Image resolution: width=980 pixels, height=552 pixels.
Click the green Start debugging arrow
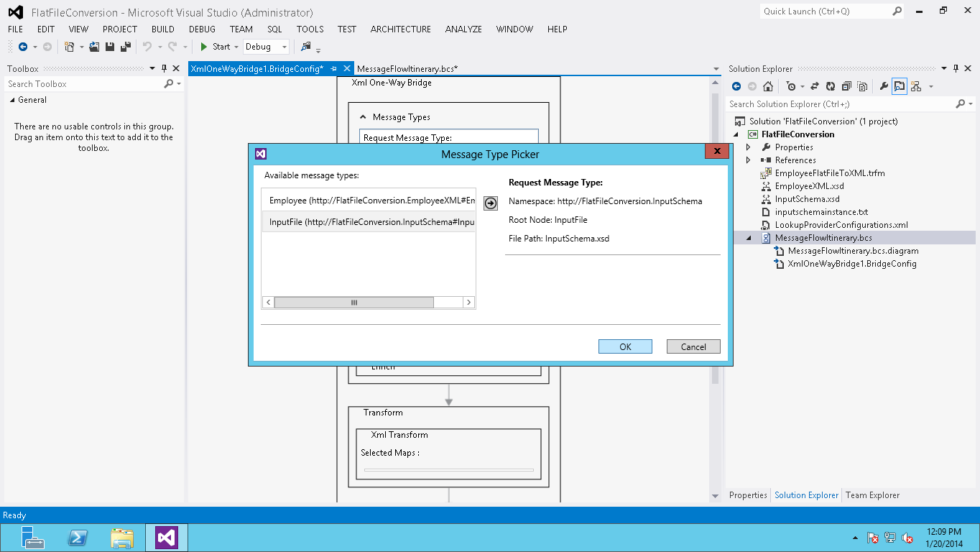click(204, 47)
